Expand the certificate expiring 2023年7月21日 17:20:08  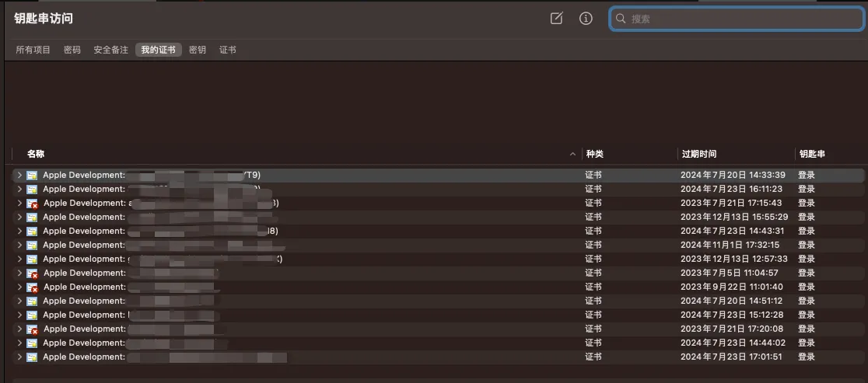(x=19, y=329)
